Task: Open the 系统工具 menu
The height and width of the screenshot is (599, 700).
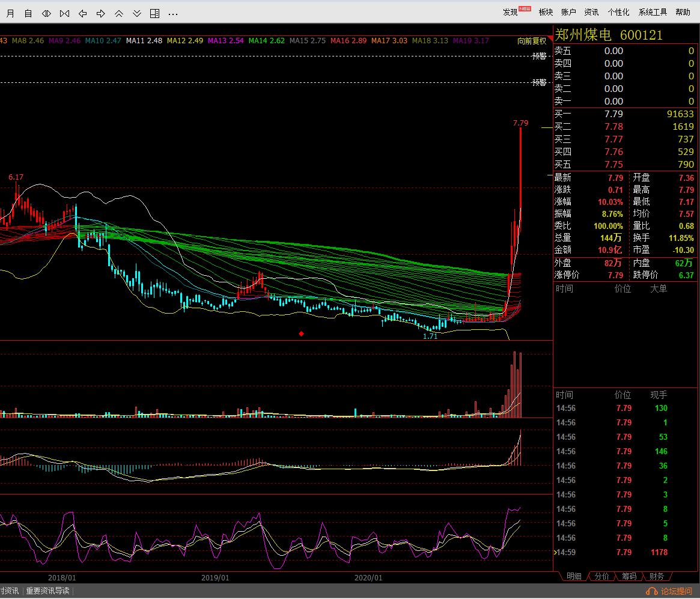Action: (x=653, y=12)
